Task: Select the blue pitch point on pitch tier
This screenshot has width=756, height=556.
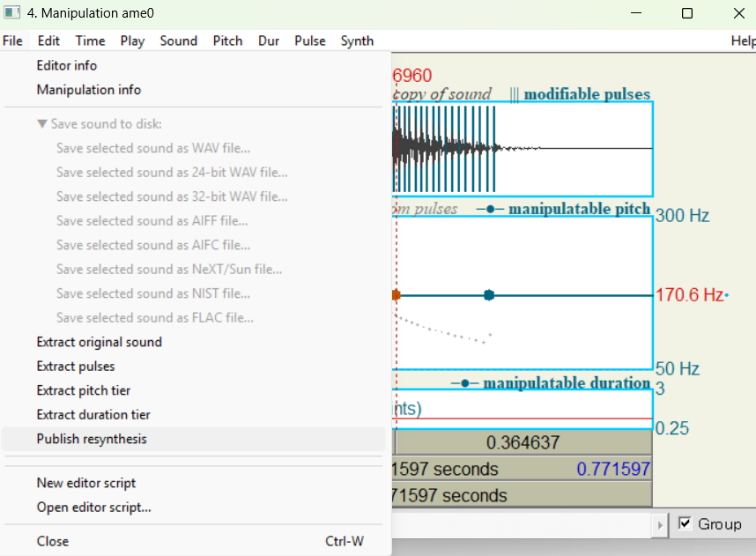Action: [x=489, y=295]
